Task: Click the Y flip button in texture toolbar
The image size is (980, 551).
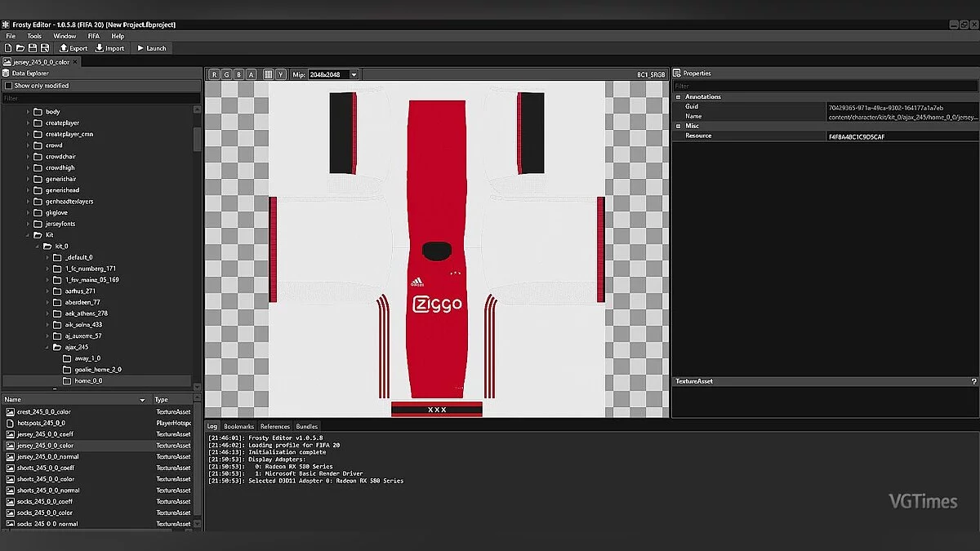Action: click(280, 74)
